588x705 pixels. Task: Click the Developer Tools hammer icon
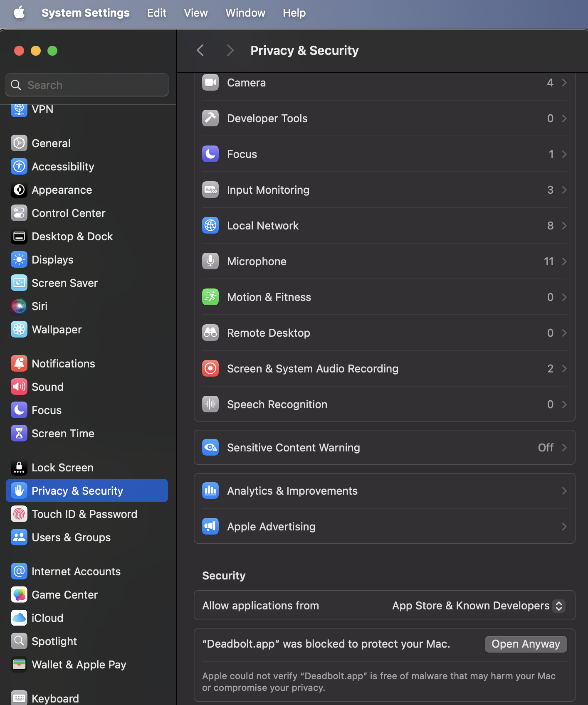click(210, 118)
